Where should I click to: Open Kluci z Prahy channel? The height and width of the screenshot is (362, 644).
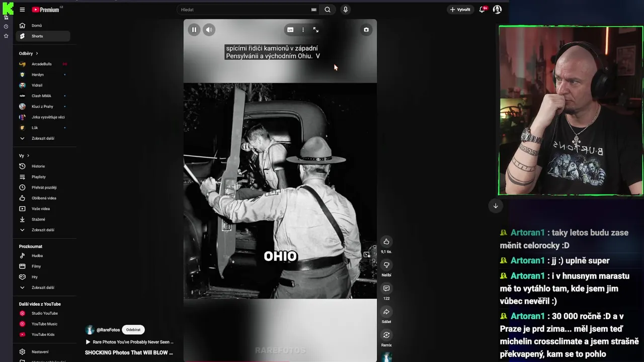tap(43, 107)
